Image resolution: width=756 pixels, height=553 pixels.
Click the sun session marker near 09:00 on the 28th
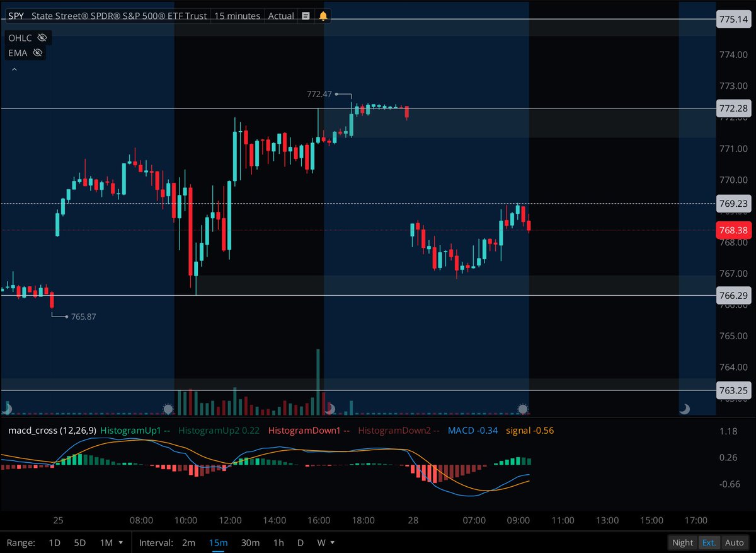pyautogui.click(x=522, y=409)
